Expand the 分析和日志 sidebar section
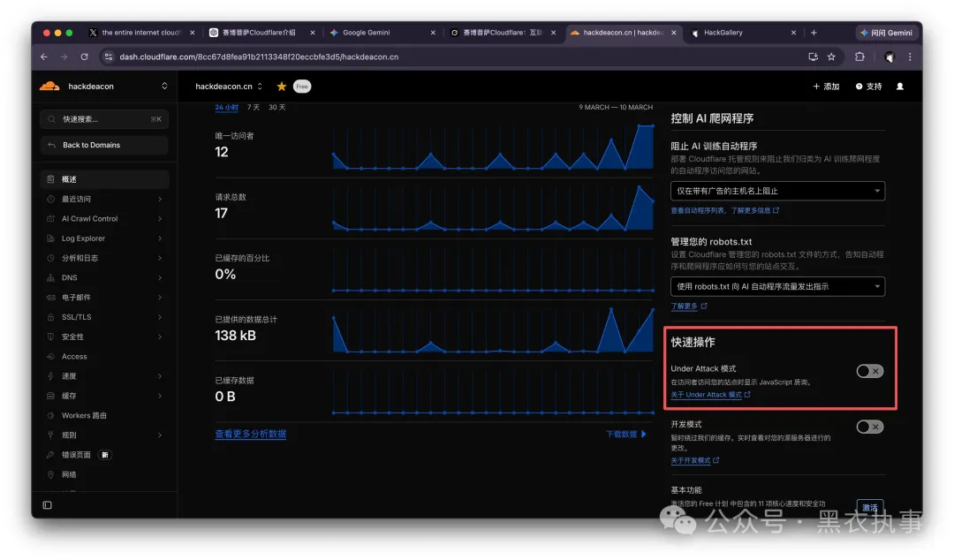954x560 pixels. 104,258
